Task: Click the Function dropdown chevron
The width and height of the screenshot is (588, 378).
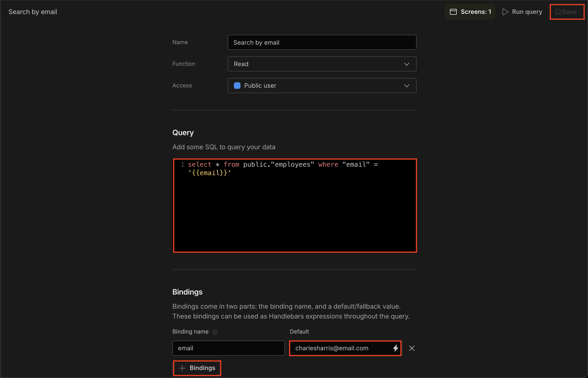Action: click(406, 64)
